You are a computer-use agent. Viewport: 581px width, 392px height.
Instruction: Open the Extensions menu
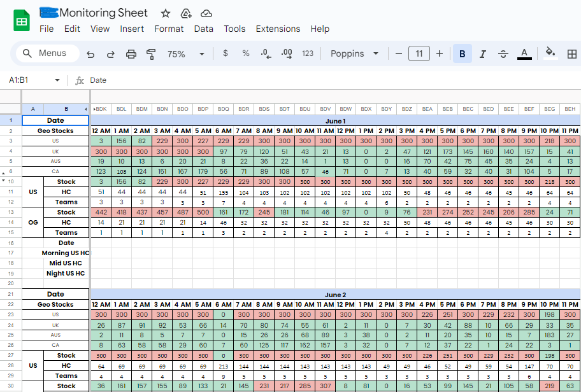point(278,29)
